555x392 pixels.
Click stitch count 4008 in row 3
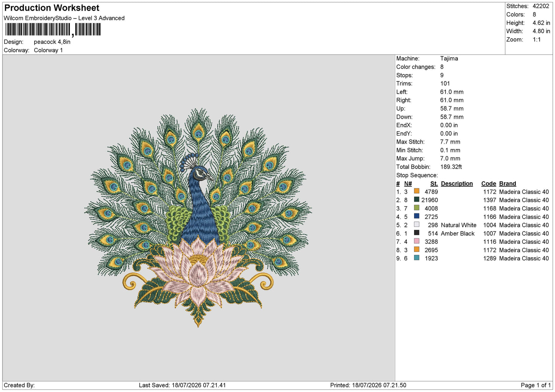point(431,208)
